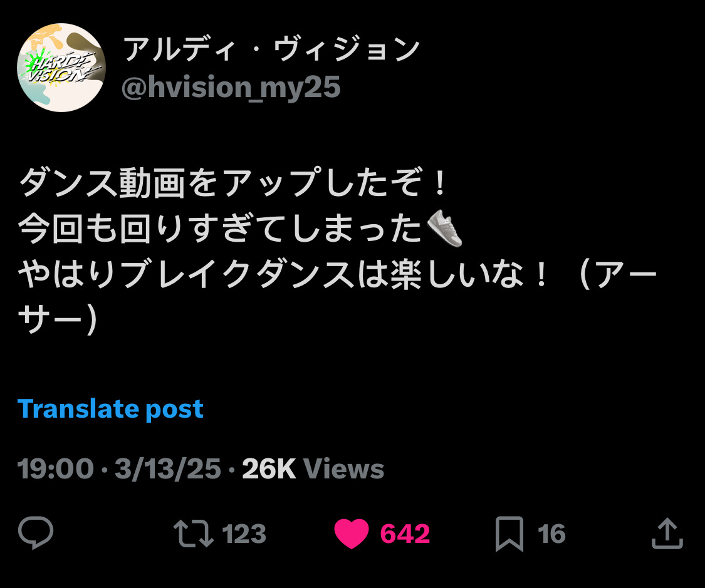Image resolution: width=705 pixels, height=588 pixels.
Task: Click the sneaker emoji in the post
Action: pos(444,228)
